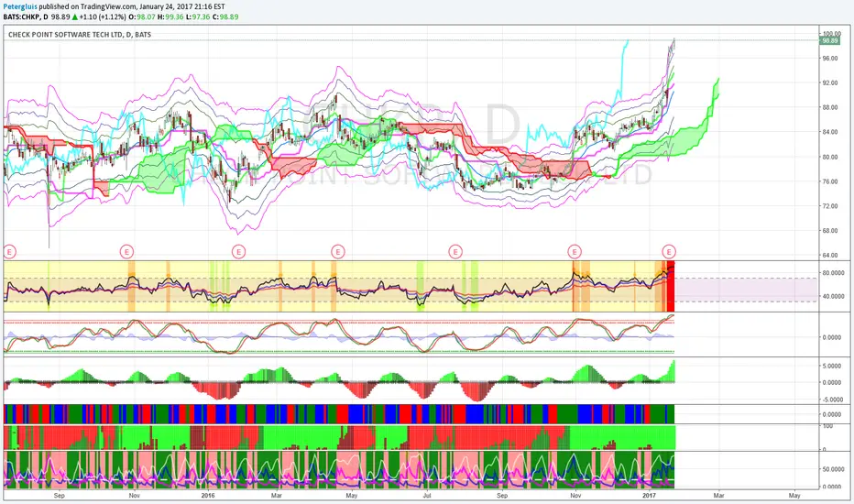This screenshot has height=504, width=854.
Task: Click the 84.00 price axis label
Action: (830, 132)
